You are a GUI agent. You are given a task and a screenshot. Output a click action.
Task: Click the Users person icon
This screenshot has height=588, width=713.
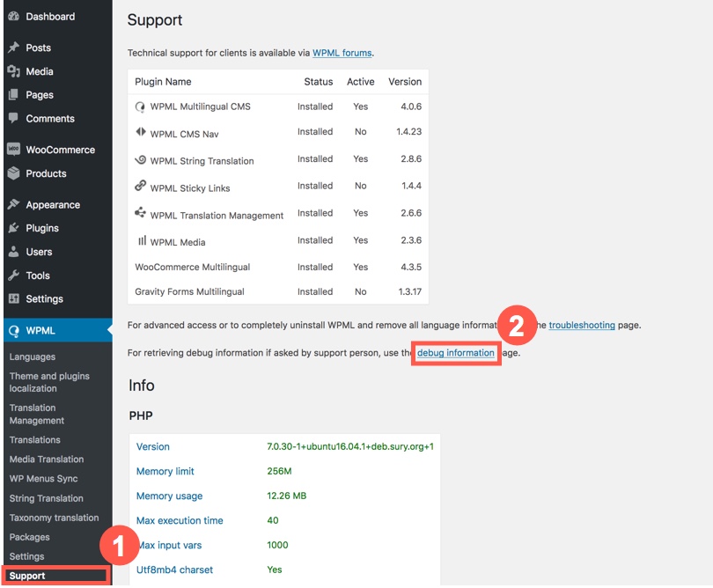[x=13, y=252]
